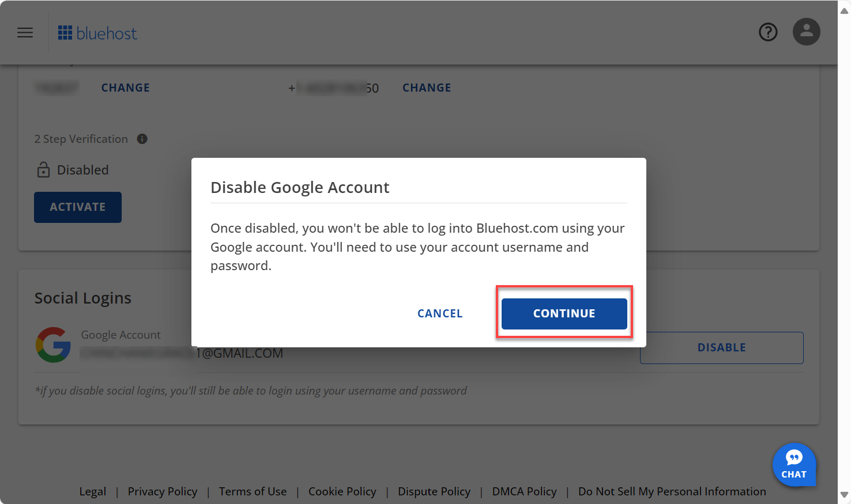Click the 2 Step Verification label
This screenshot has width=851, height=504.
(x=81, y=139)
